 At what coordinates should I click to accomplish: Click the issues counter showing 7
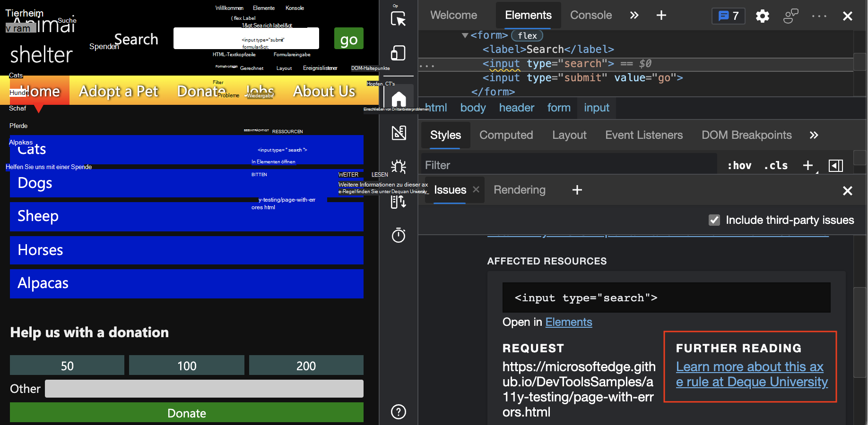pos(729,16)
